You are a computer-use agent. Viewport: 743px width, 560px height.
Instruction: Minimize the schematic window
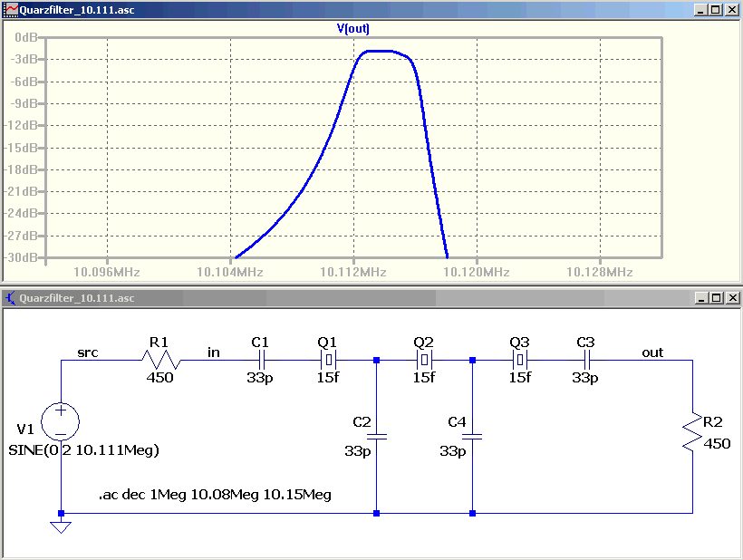(x=701, y=298)
